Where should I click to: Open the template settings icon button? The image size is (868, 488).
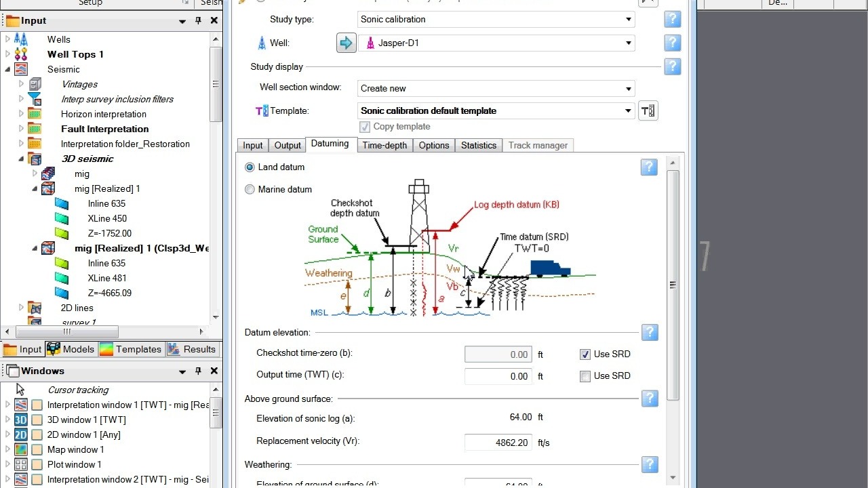[648, 110]
